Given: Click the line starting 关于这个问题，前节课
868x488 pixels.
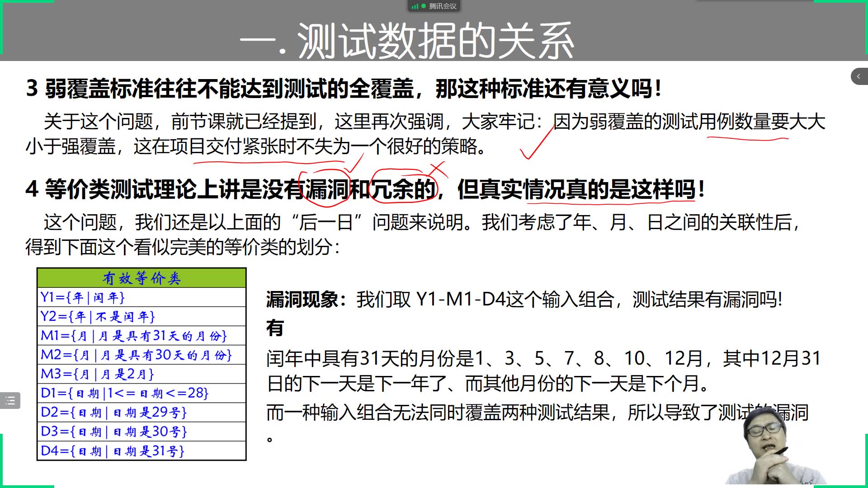Looking at the screenshot, I should [x=434, y=122].
